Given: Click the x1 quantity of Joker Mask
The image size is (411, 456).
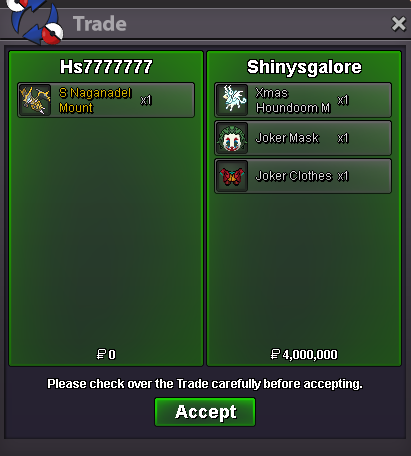Looking at the screenshot, I should [343, 138].
